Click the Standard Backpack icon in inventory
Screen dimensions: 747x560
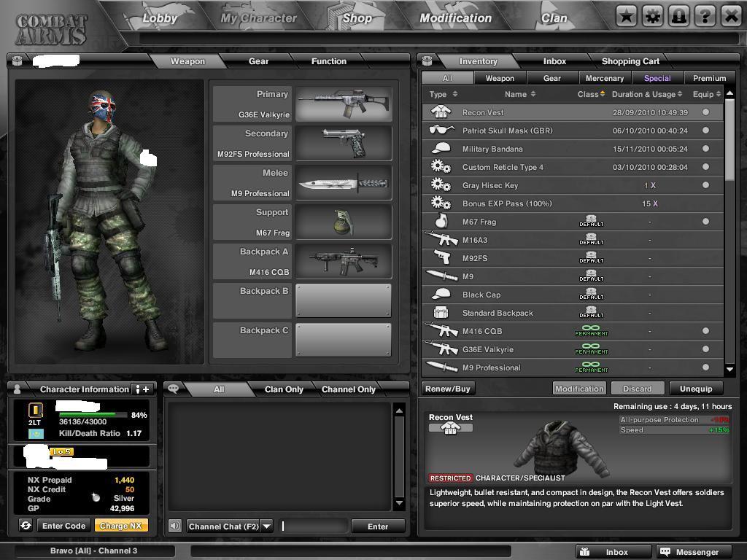441,312
